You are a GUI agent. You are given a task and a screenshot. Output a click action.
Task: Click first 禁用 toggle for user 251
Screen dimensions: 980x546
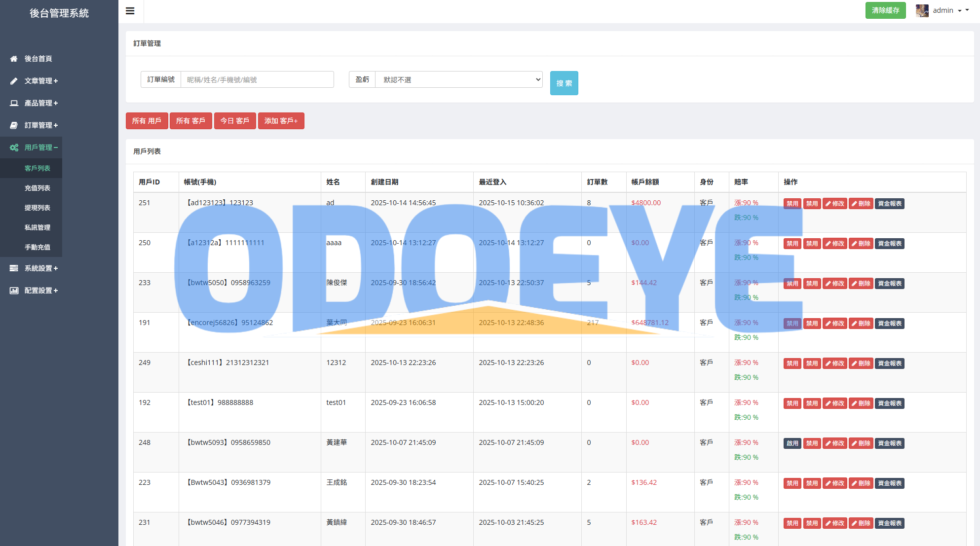792,204
